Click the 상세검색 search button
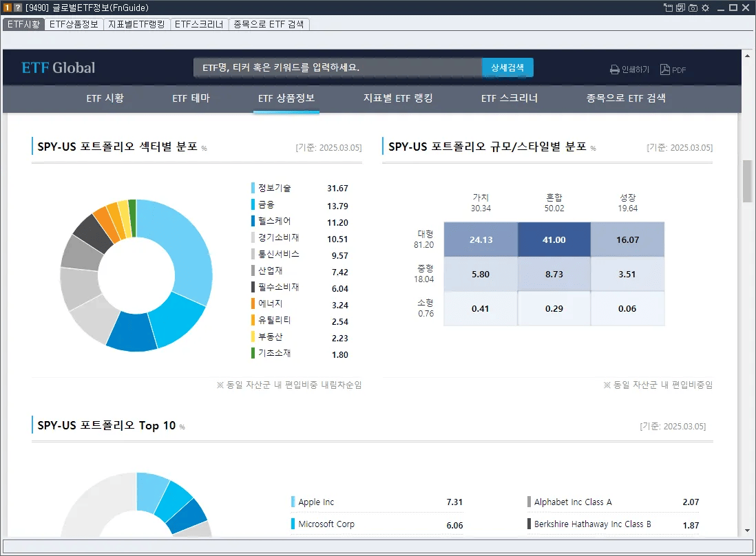Viewport: 756px width, 556px height. pos(507,67)
